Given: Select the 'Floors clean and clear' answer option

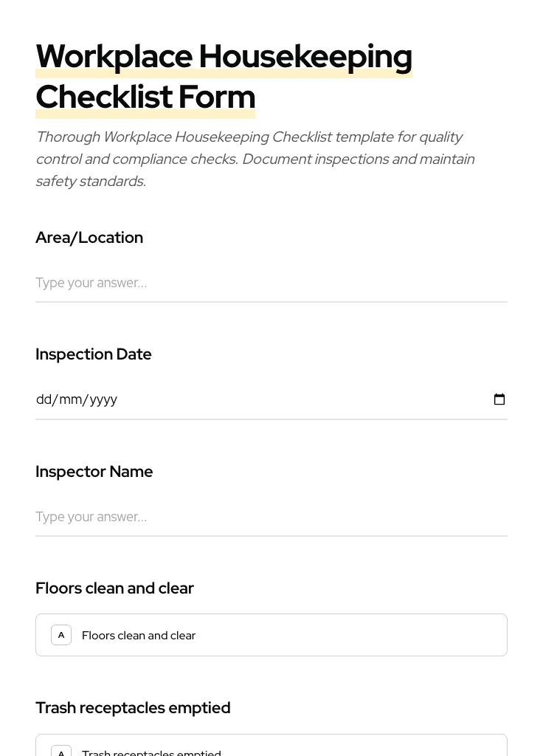Looking at the screenshot, I should click(x=271, y=634).
